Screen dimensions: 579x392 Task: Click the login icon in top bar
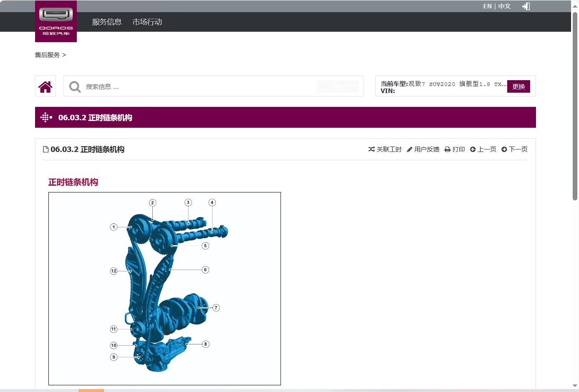click(x=526, y=6)
